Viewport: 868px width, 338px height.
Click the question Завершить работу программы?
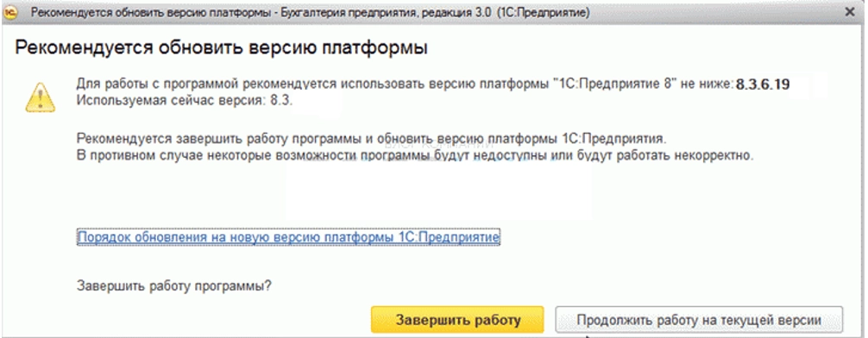coord(173,287)
